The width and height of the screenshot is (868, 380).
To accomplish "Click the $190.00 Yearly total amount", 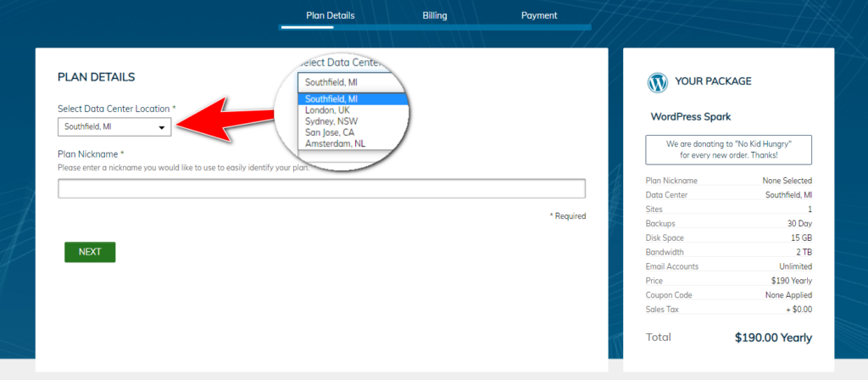I will [x=773, y=338].
